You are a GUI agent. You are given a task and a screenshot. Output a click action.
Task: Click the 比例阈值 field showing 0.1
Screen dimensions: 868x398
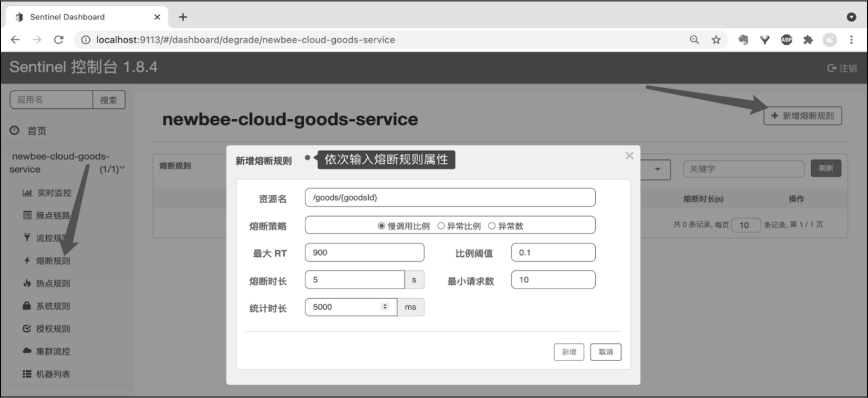tap(553, 253)
